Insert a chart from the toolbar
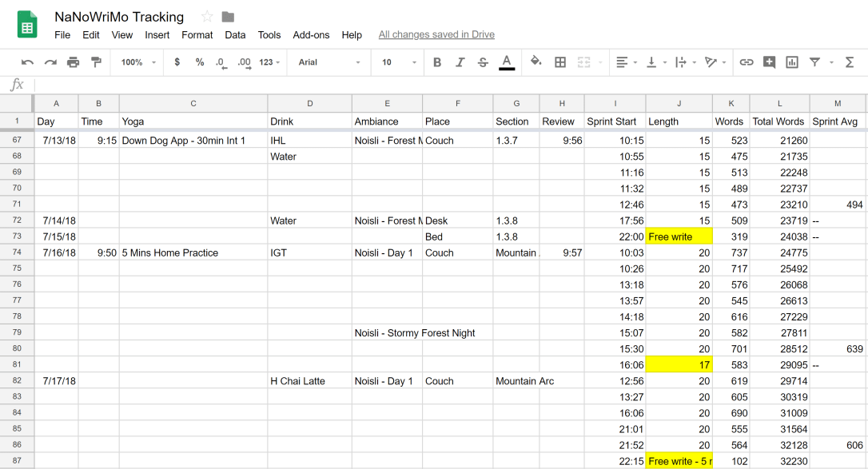This screenshot has height=469, width=868. [x=792, y=62]
